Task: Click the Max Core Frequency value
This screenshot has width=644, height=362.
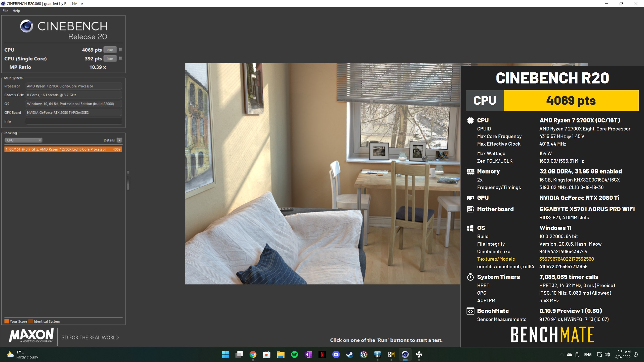Action: click(x=562, y=136)
